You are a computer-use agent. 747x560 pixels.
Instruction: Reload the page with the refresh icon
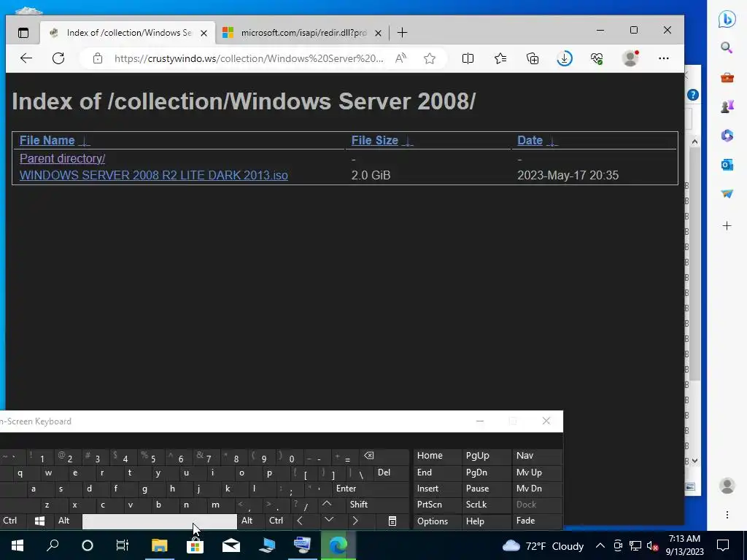tap(58, 58)
